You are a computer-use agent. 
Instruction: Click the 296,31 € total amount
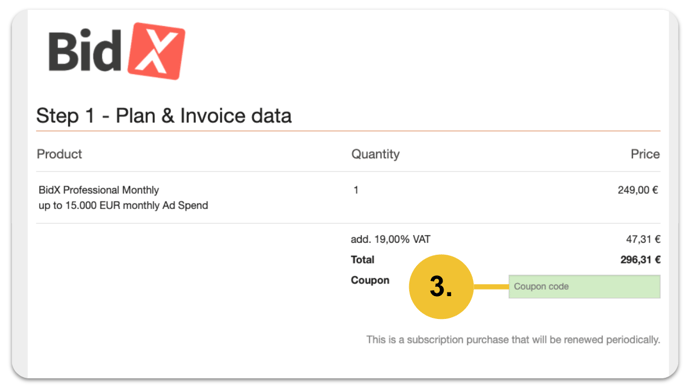pos(640,260)
